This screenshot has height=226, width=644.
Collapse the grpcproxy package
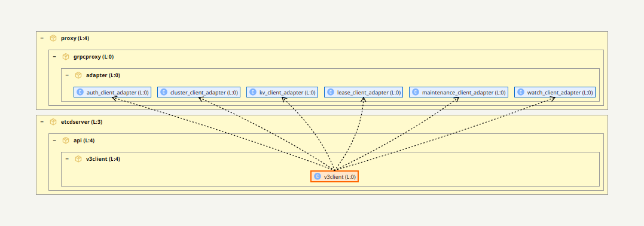pos(54,57)
